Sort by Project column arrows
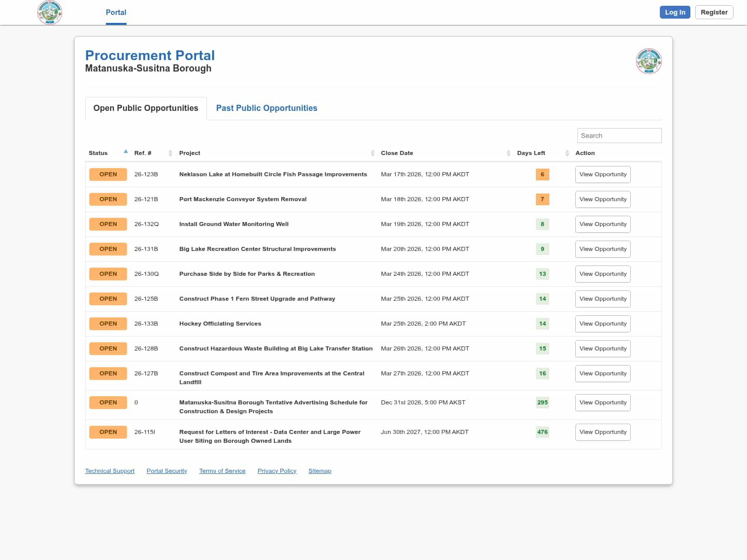This screenshot has height=560, width=747. [x=372, y=153]
